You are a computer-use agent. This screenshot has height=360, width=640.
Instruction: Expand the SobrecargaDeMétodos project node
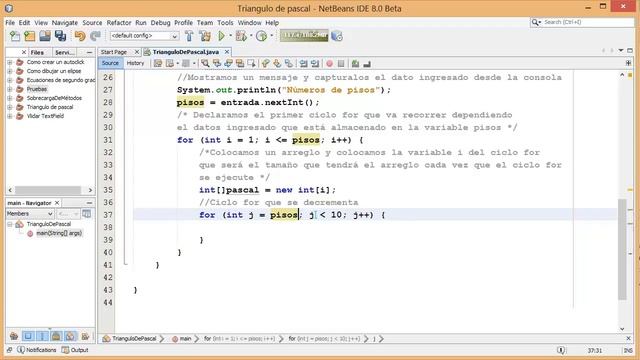10,98
